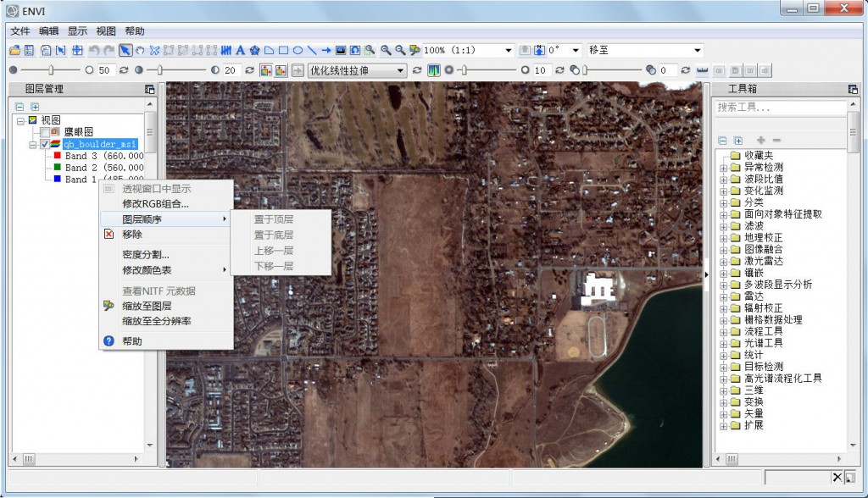Click the 搜索工具 search field

point(780,108)
